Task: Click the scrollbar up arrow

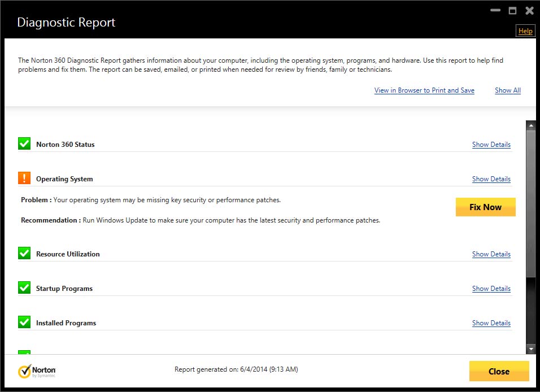Action: point(531,126)
